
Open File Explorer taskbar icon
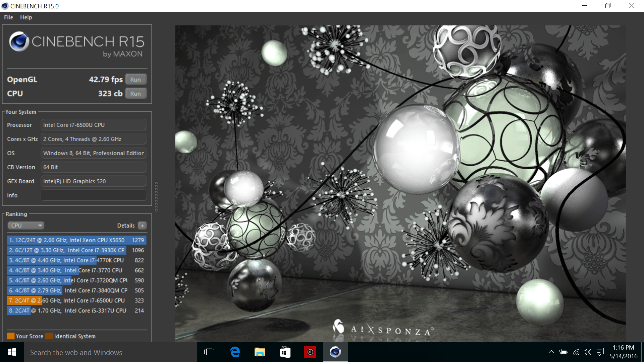click(x=260, y=352)
